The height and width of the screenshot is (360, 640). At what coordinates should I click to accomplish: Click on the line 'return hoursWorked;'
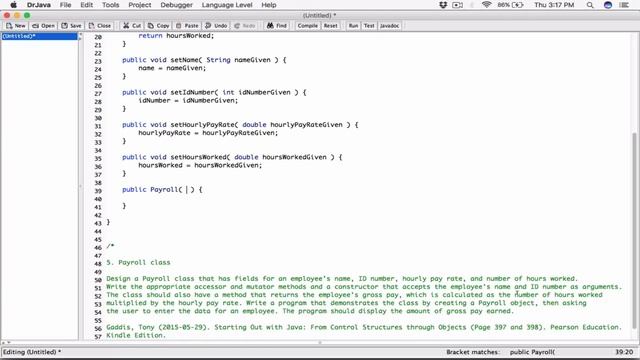point(176,36)
